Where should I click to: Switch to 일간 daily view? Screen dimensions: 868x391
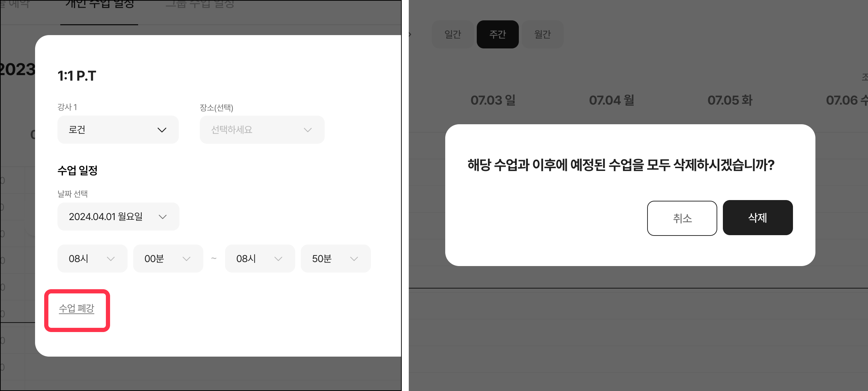tap(453, 34)
